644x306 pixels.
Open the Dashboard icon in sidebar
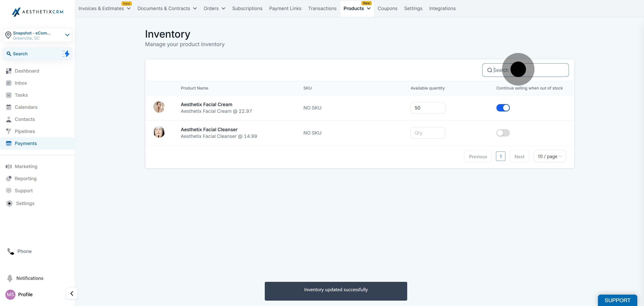click(x=9, y=71)
